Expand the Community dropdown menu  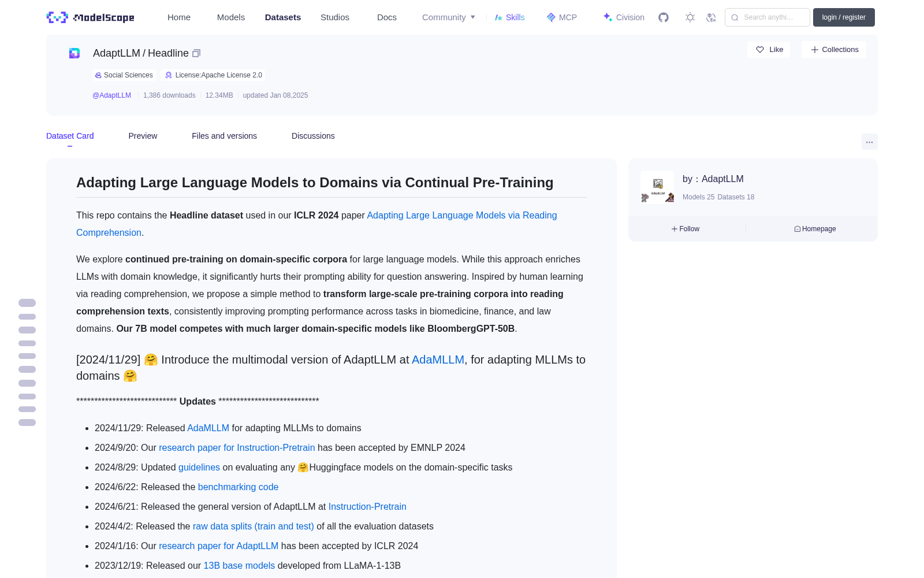[x=449, y=17]
